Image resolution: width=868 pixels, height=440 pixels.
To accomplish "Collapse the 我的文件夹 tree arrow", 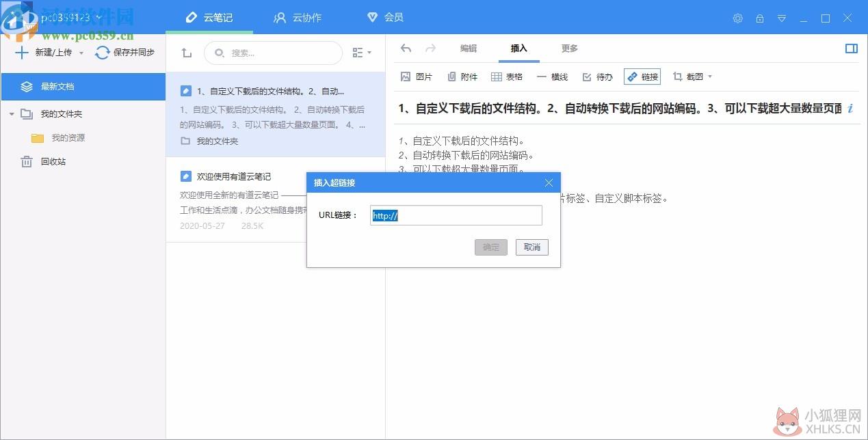I will (x=12, y=114).
